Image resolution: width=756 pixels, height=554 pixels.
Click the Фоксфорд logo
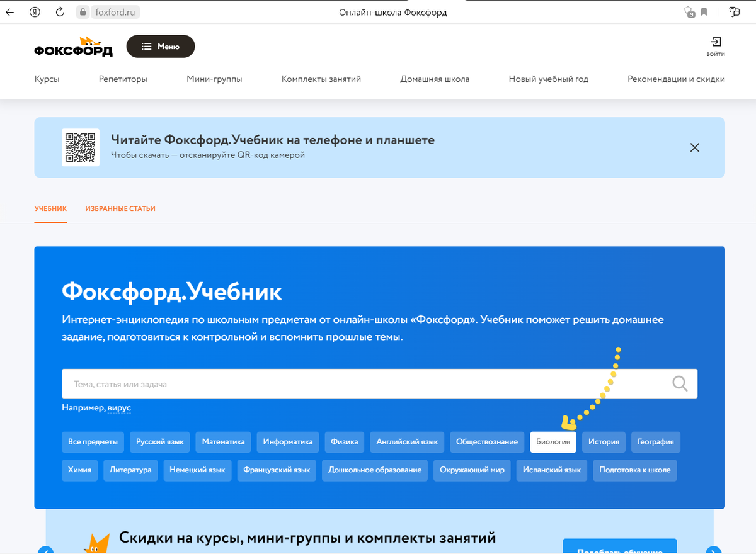(x=73, y=47)
